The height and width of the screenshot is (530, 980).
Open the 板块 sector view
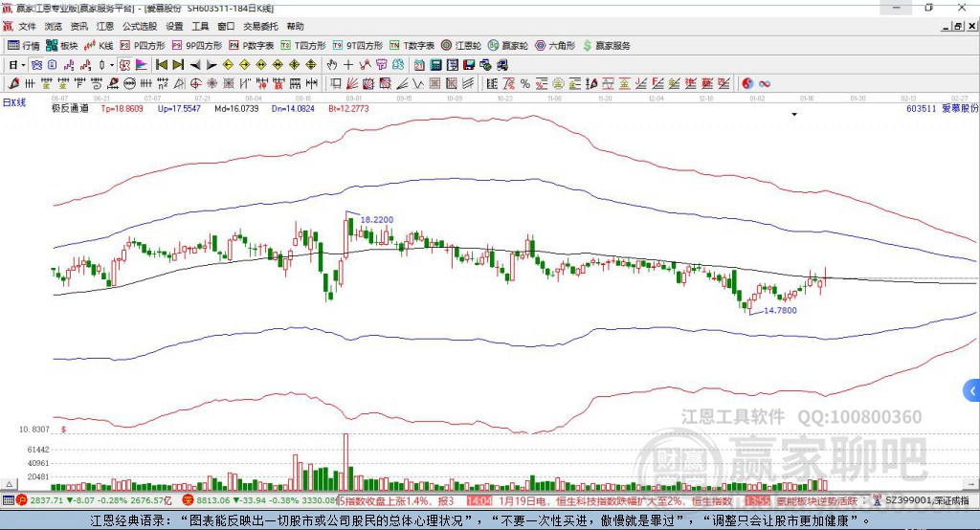61,46
